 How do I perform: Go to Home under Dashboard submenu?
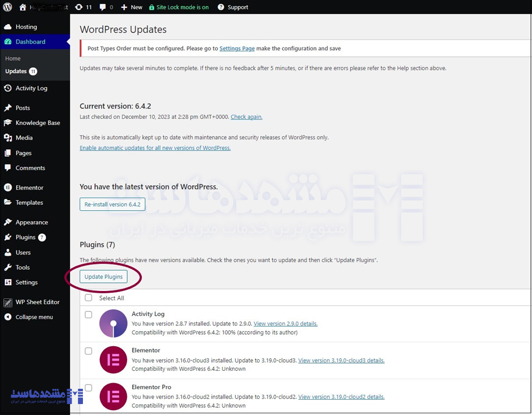13,58
